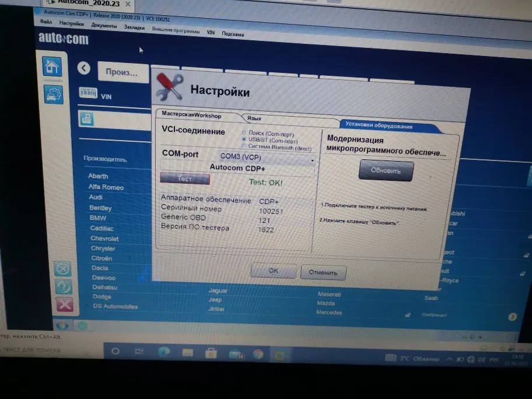The image size is (532, 399).
Task: Select Alfa Romeo in manufacturer list
Action: [106, 187]
